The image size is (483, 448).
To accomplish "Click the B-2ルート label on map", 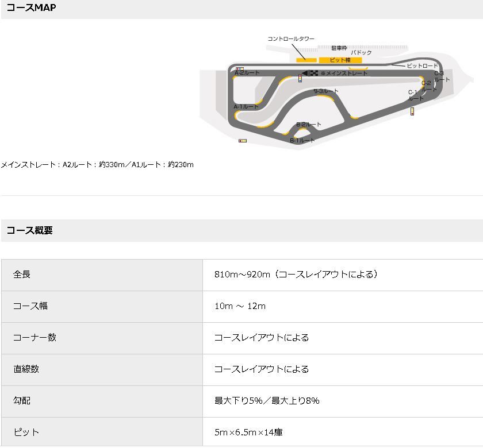I will (x=308, y=125).
